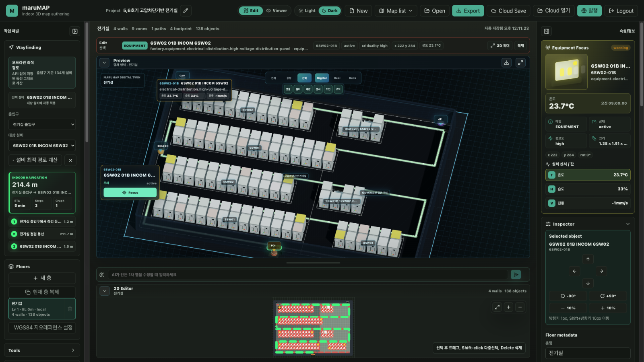The image size is (644, 362).
Task: Move selected object down with arrow
Action: (588, 283)
